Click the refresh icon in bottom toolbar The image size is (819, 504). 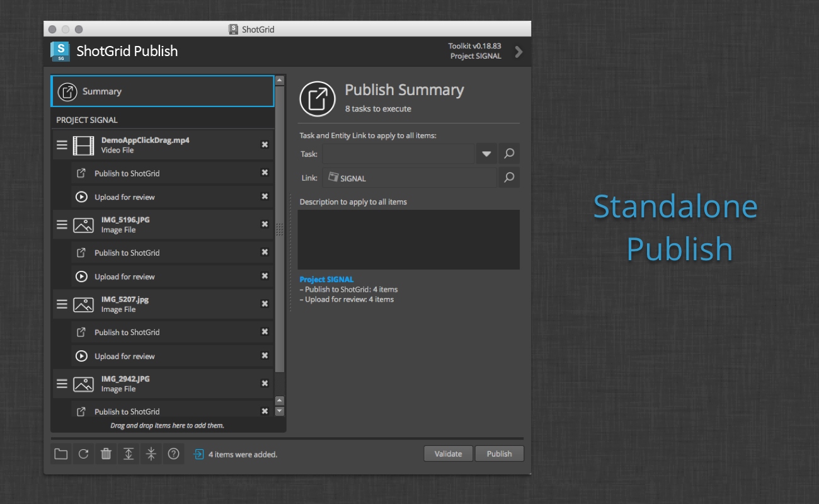[83, 454]
